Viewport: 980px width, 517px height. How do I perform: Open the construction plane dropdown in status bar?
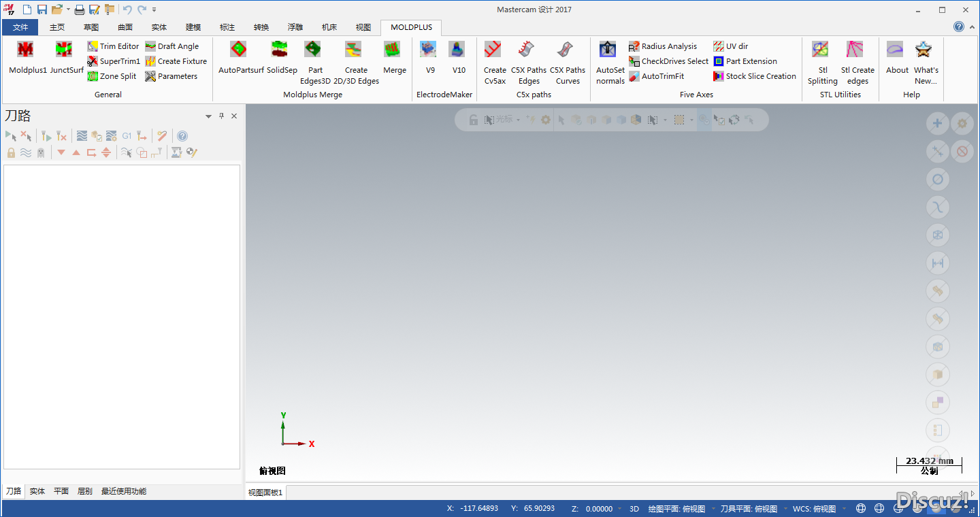pyautogui.click(x=713, y=509)
